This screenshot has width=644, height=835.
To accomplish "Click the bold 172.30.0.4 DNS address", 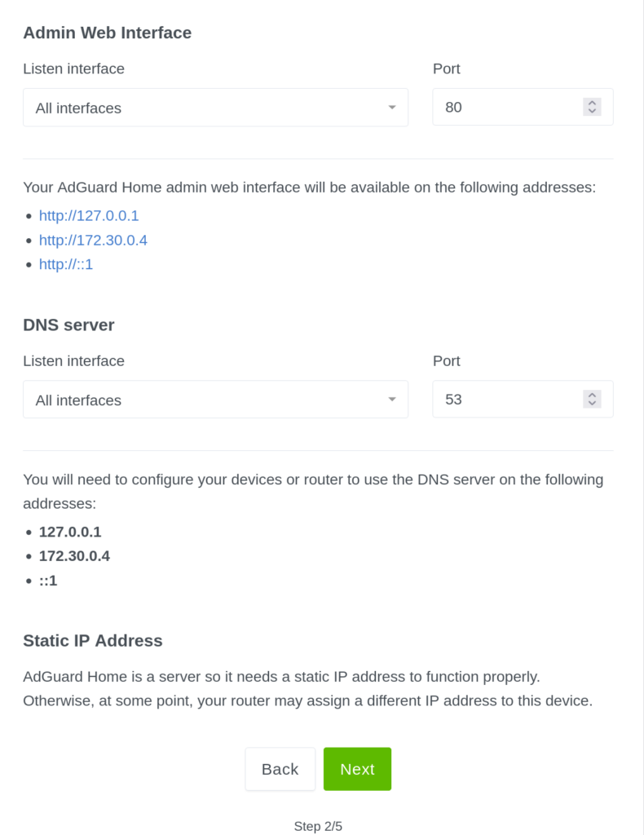I will [x=74, y=556].
